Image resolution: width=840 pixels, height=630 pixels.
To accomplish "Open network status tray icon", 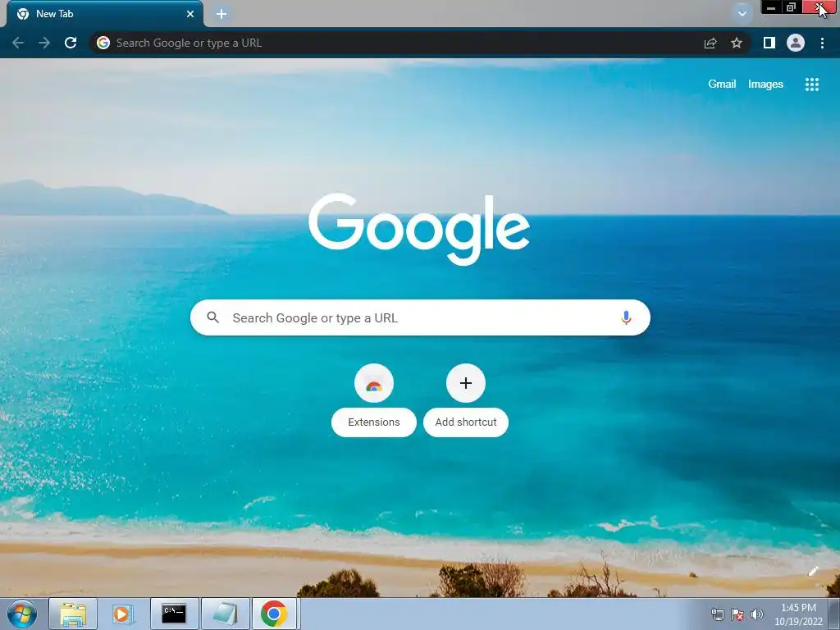I will 717,614.
